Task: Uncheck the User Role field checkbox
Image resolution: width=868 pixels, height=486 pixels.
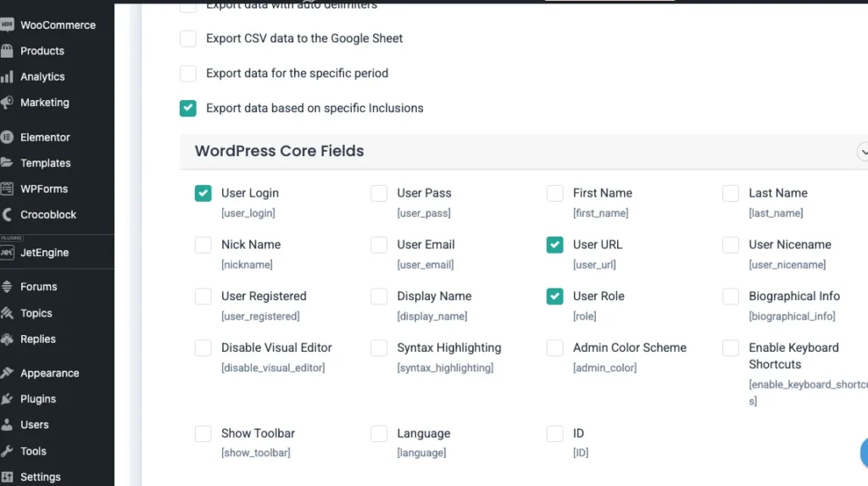Action: point(555,296)
